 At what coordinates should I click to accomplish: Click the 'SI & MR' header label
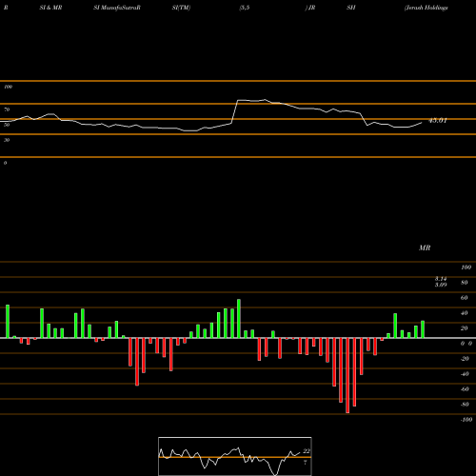click(50, 8)
